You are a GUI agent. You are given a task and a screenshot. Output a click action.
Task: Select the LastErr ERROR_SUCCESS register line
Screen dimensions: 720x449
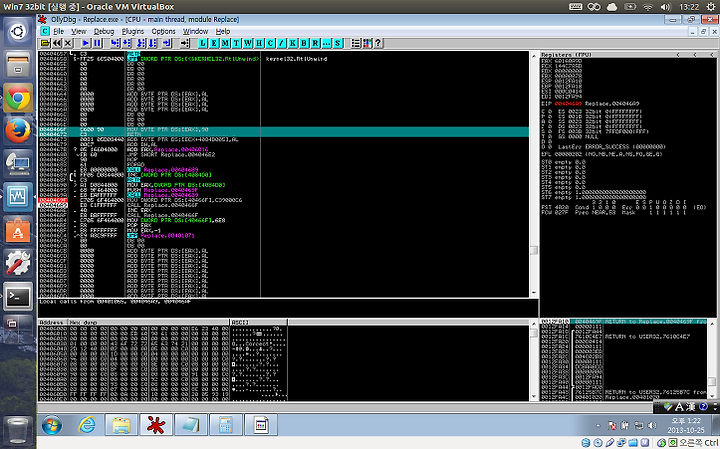pos(611,147)
